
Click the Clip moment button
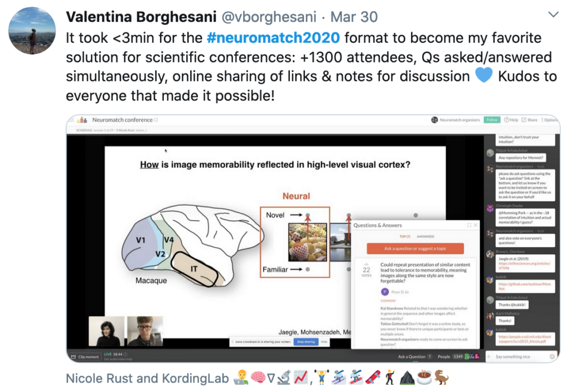85,357
